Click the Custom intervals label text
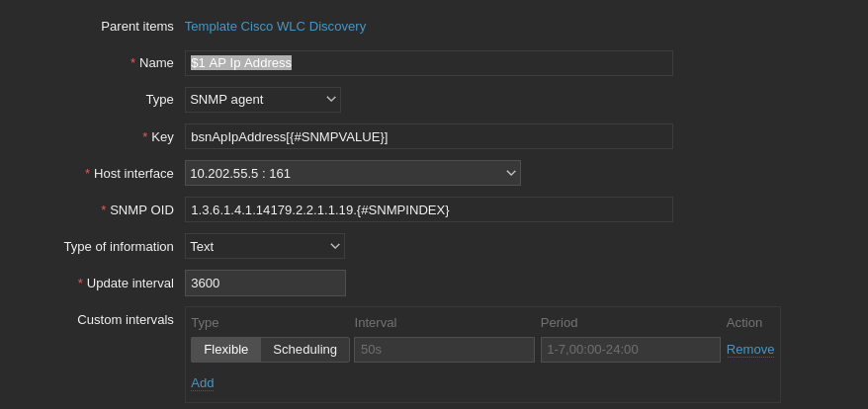The width and height of the screenshot is (868, 409). coord(126,319)
